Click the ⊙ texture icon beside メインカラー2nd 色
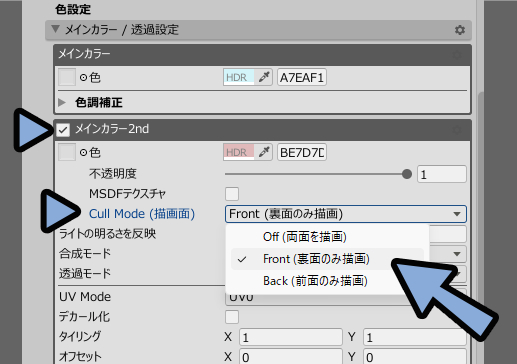This screenshot has width=517, height=364. [x=83, y=153]
